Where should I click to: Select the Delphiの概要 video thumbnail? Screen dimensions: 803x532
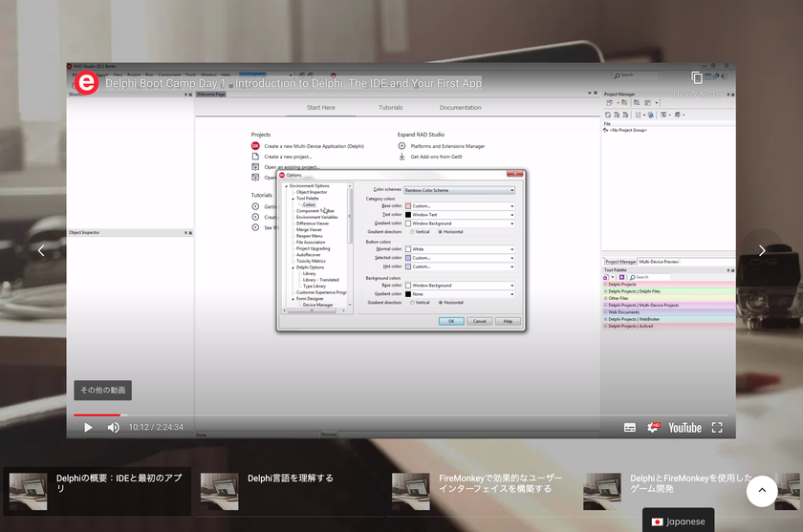point(28,491)
